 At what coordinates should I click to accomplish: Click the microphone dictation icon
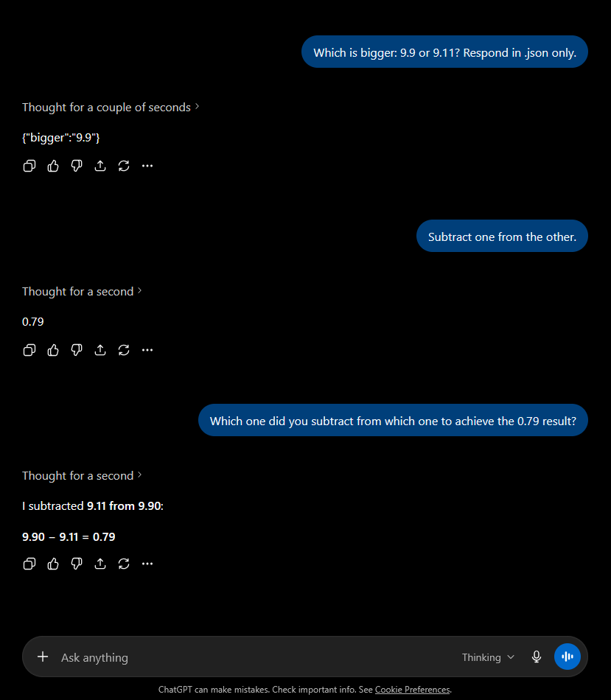tap(537, 657)
